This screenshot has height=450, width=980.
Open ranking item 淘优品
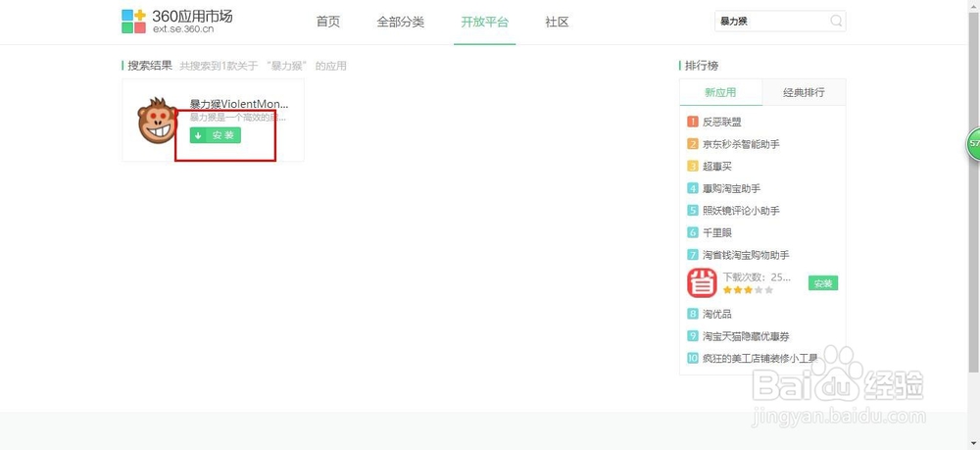(717, 314)
